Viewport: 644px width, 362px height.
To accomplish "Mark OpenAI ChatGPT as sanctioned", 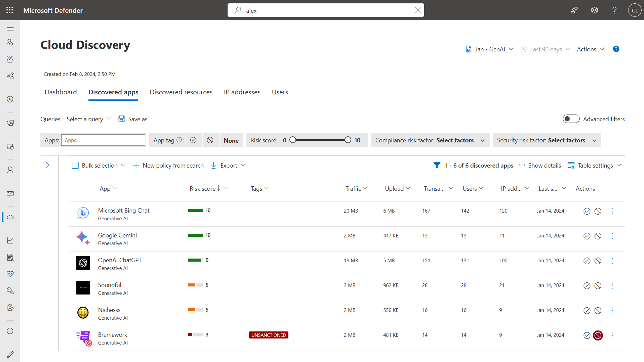I will click(x=587, y=261).
